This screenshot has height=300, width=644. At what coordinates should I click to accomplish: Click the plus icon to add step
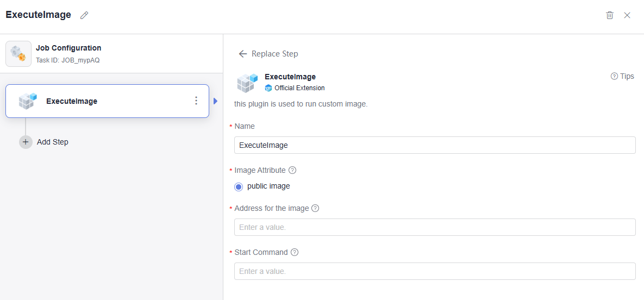26,142
